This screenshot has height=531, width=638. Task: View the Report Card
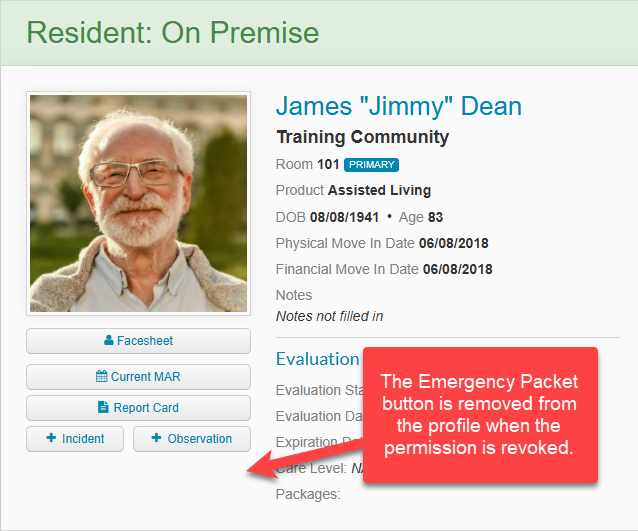138,408
